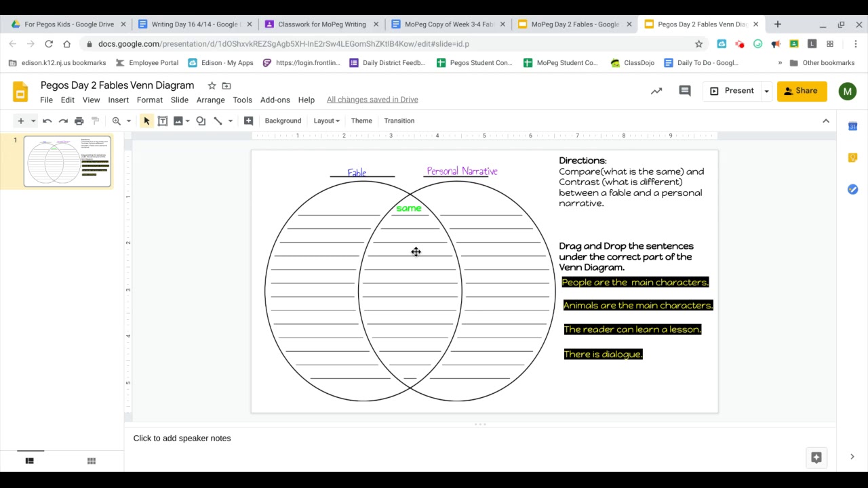This screenshot has height=488, width=868.
Task: Open the Transition panel
Action: [x=399, y=121]
